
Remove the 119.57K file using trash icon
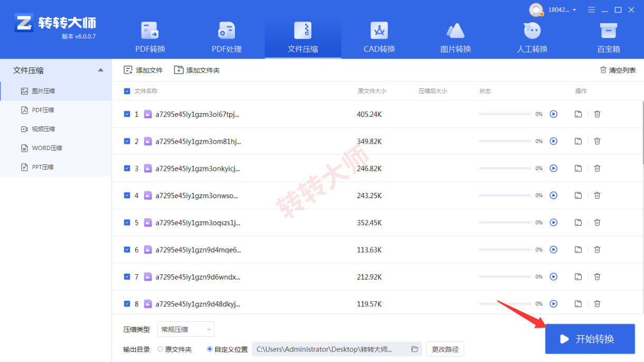[597, 304]
